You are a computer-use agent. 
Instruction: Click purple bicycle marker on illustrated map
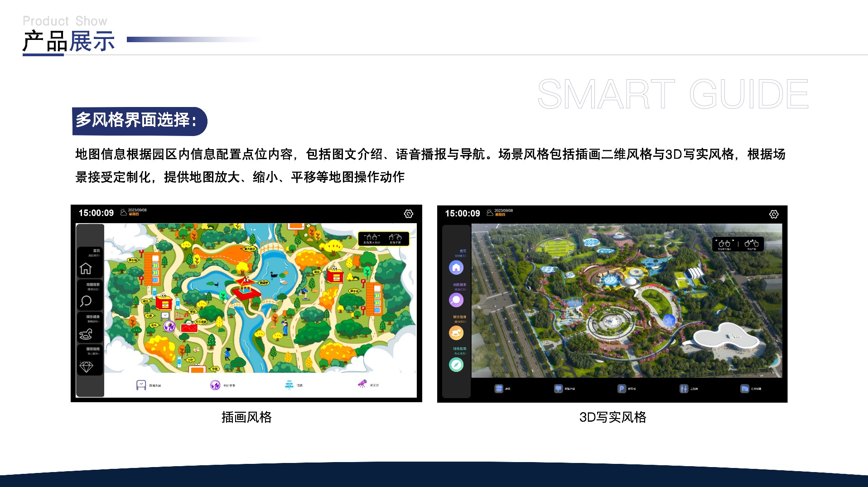click(169, 326)
